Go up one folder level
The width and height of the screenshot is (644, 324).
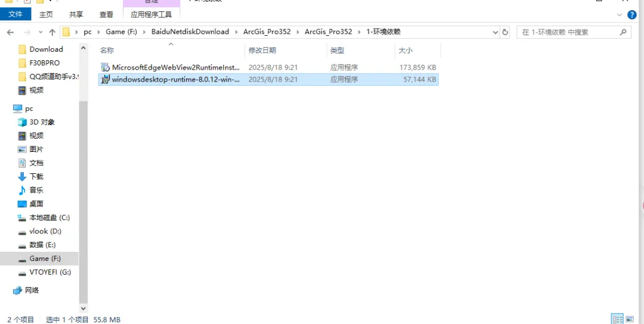tap(52, 32)
